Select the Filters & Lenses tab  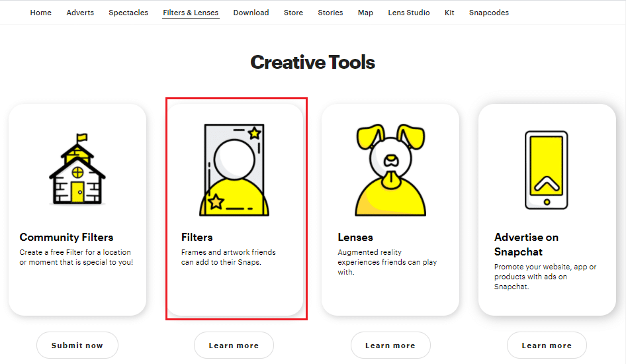click(x=191, y=13)
